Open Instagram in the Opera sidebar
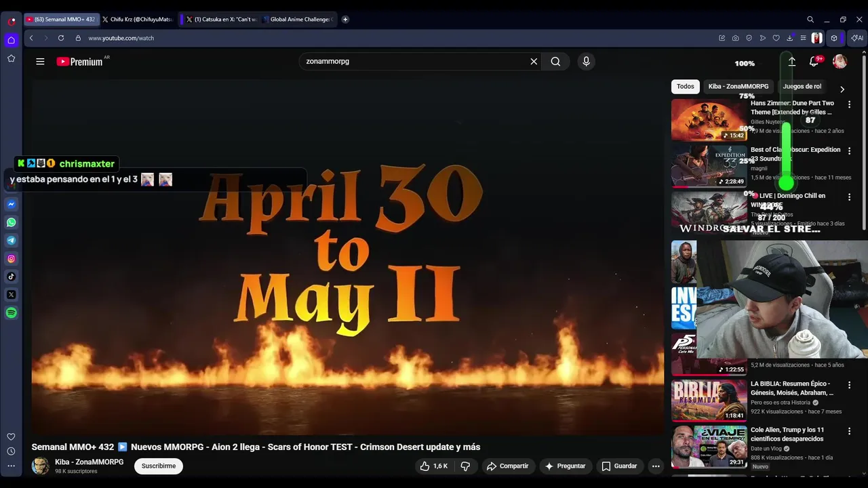The width and height of the screenshot is (868, 488). coord(12,258)
